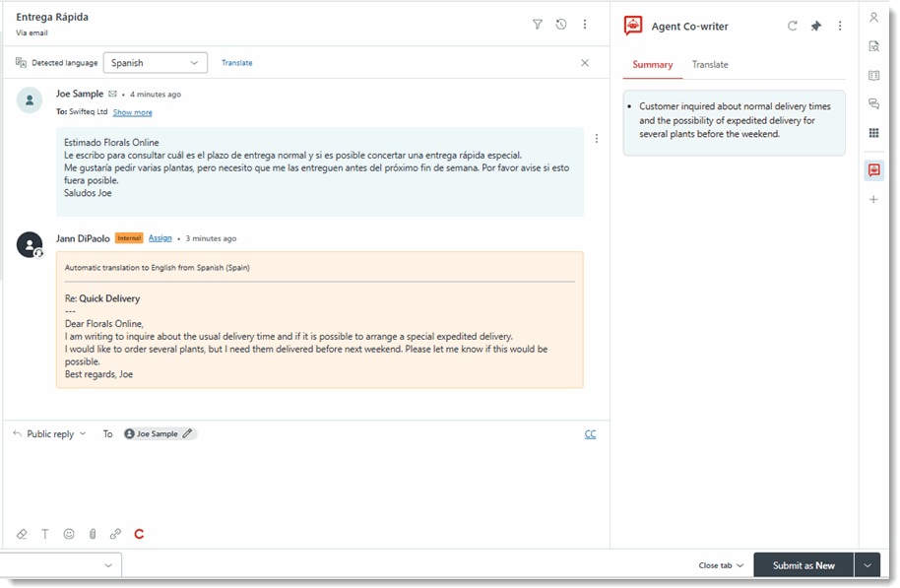Pin the Agent Co-writer app
Screen dimensions: 900x588
pos(815,26)
